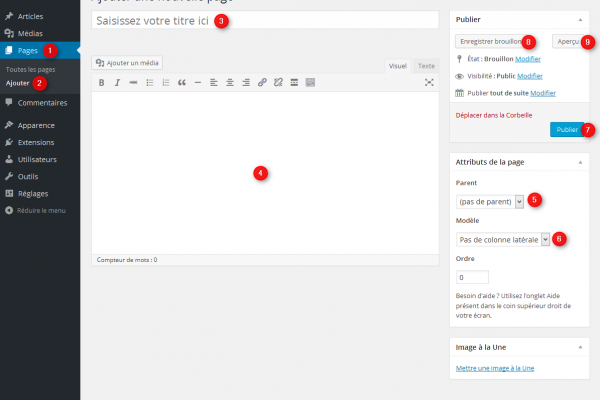Switch to the Texte editor tab
600x400 pixels.
[426, 65]
